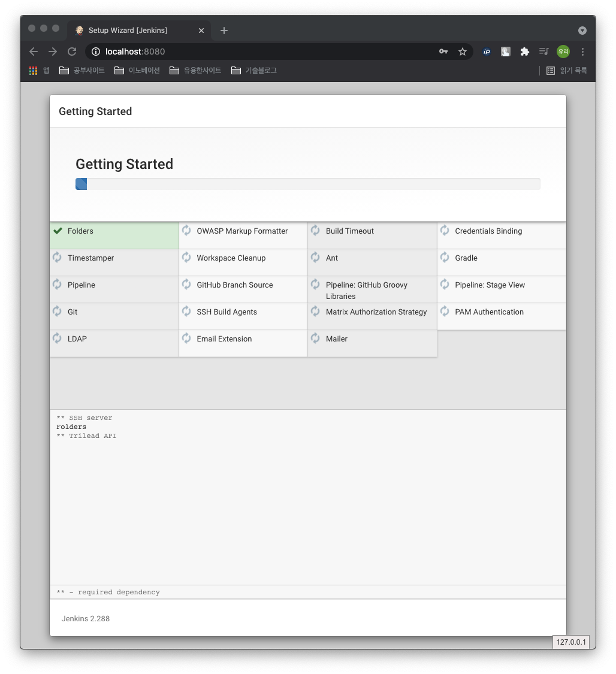
Task: Click the GitHub Branch Source spinner
Action: pos(186,285)
